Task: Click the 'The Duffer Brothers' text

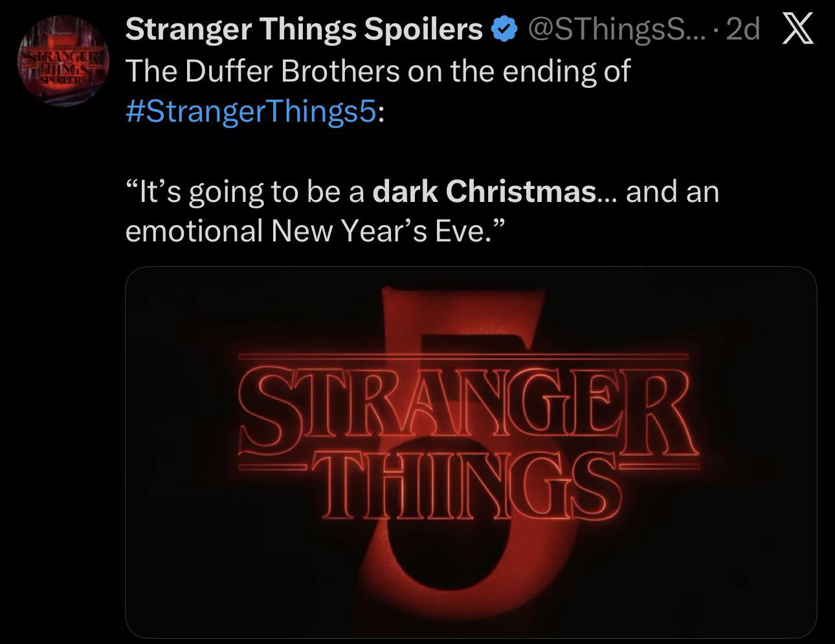Action: click(262, 71)
